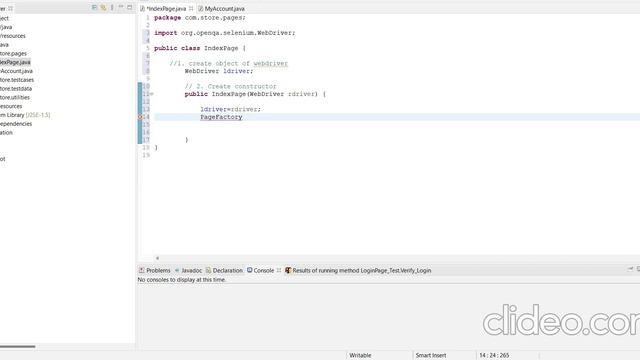Screen dimensions: 640x360
Task: Open Results of running method tab
Action: coord(362,271)
